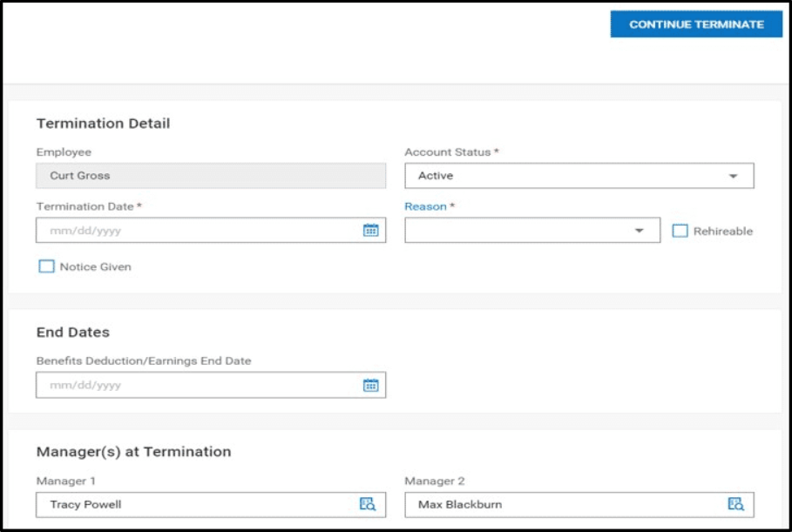Select the Manager 1 field with Tracy Powell
Viewport: 792px width, 532px height.
pyautogui.click(x=211, y=505)
